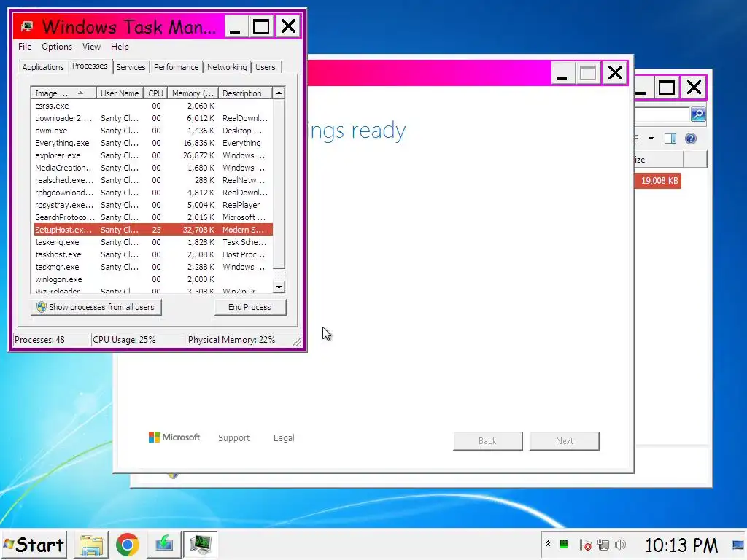
Task: Select the Task Manager taskbar icon
Action: tap(200, 545)
